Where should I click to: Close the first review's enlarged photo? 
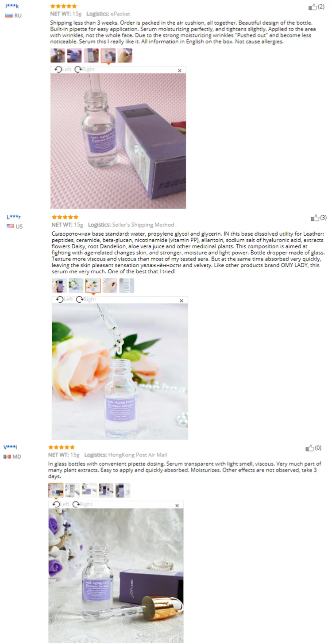[180, 70]
